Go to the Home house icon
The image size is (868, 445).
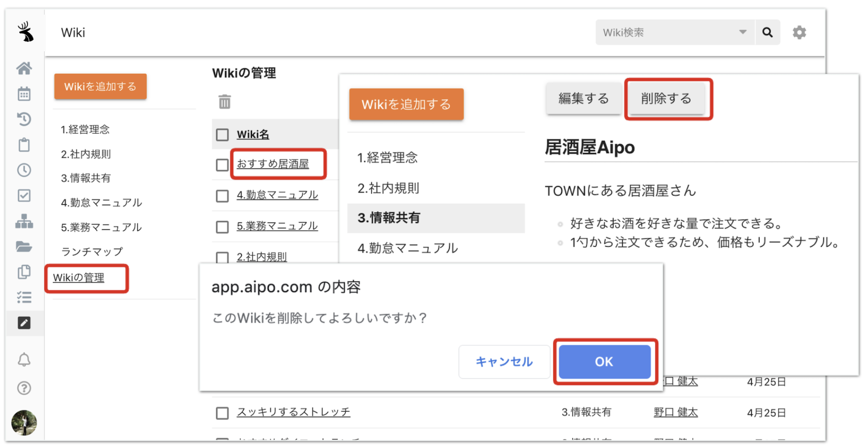(x=24, y=68)
